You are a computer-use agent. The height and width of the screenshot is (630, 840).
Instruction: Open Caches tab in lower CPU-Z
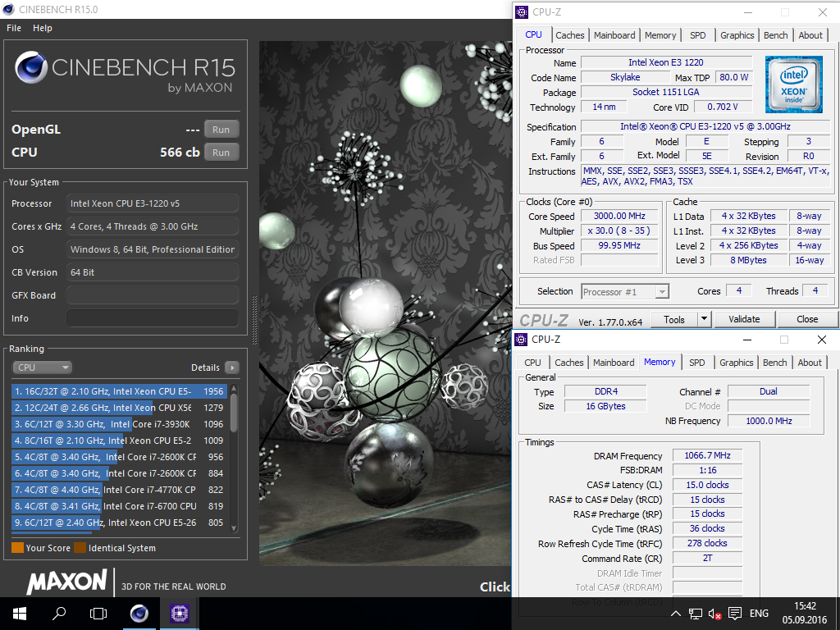pos(569,363)
